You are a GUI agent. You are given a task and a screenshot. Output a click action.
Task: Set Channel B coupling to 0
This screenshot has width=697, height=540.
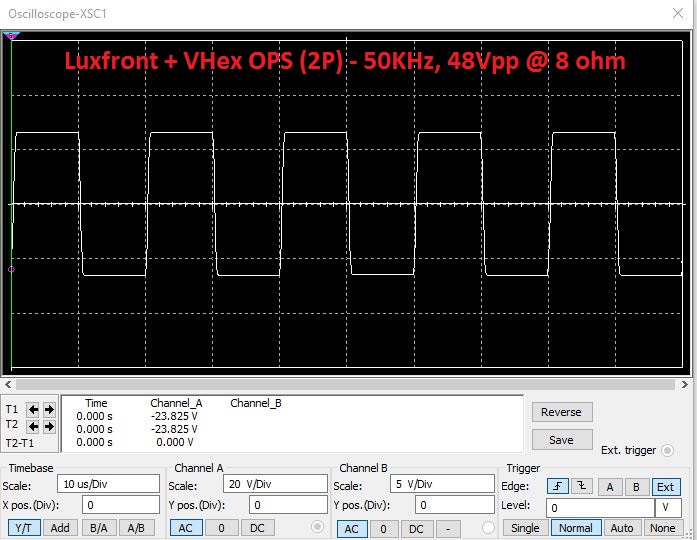[383, 529]
